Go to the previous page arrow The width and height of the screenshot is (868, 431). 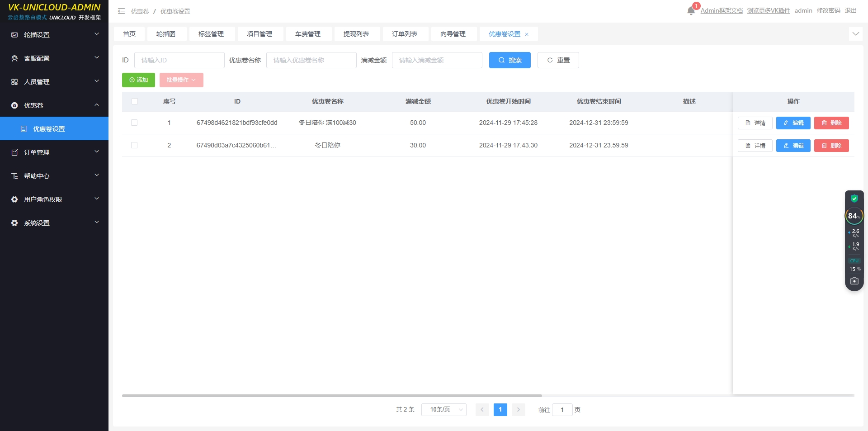[482, 410]
